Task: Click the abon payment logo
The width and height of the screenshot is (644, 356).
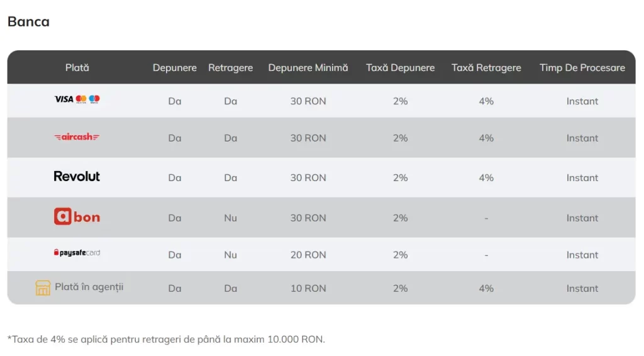Action: [x=77, y=217]
